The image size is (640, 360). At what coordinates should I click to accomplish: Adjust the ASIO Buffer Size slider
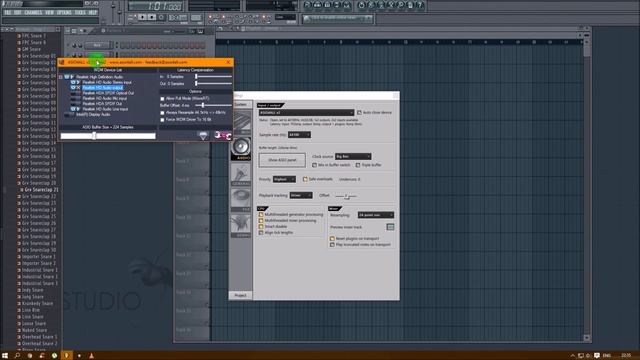(x=108, y=136)
